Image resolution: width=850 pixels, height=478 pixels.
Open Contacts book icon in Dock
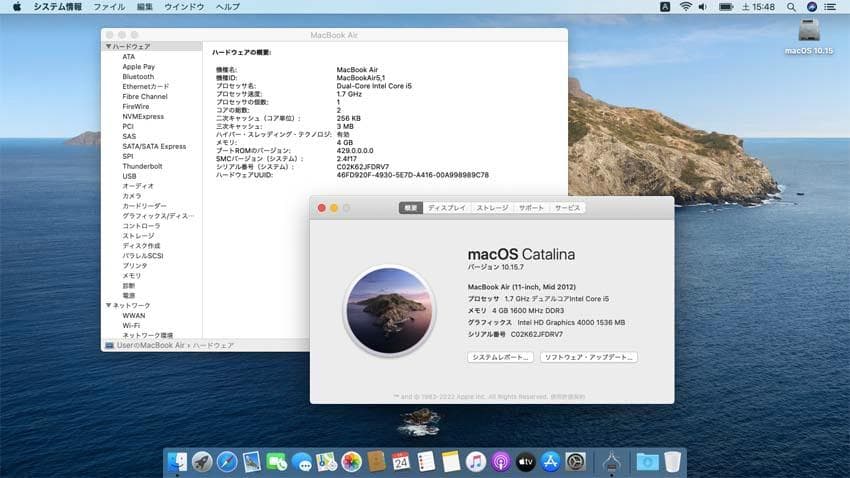point(376,462)
